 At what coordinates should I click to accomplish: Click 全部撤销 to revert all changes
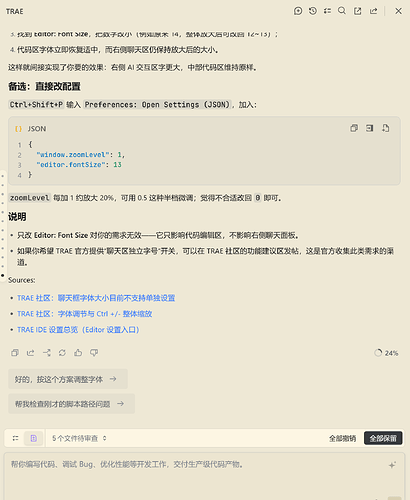pos(342,438)
